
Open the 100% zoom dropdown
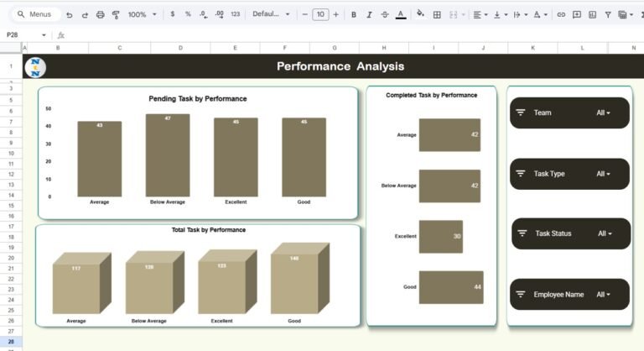click(x=142, y=14)
